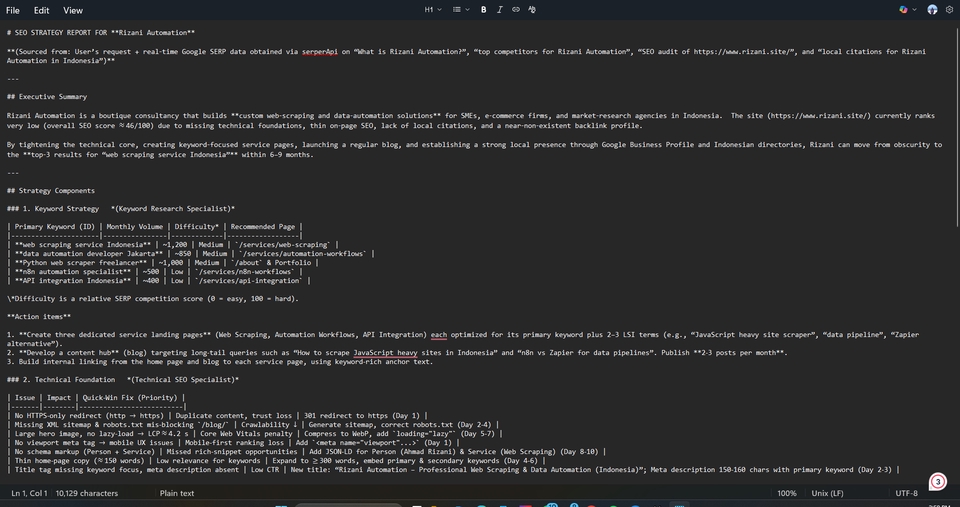Open Notepad settings via the gear icon
960x507 pixels.
[x=950, y=10]
